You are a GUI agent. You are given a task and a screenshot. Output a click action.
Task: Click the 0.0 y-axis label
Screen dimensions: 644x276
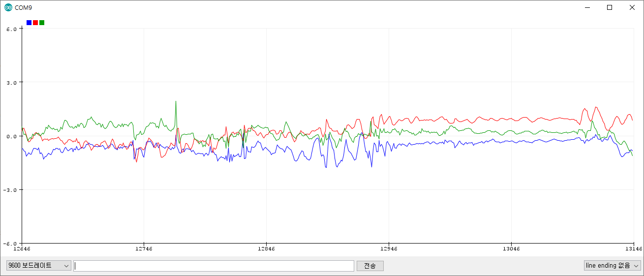pos(12,136)
